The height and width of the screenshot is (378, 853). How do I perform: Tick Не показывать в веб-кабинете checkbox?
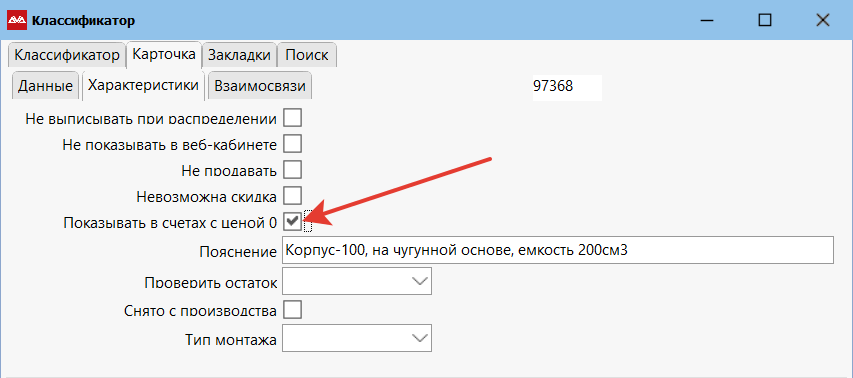coord(292,144)
